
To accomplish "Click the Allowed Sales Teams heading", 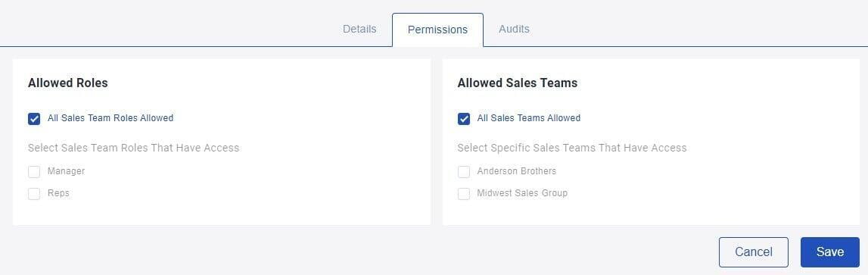I will coord(517,83).
